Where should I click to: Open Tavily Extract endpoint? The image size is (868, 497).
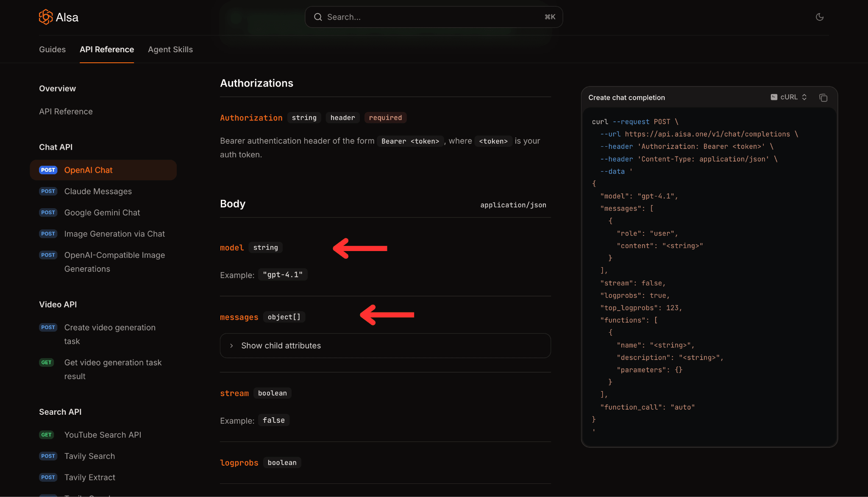(x=89, y=477)
